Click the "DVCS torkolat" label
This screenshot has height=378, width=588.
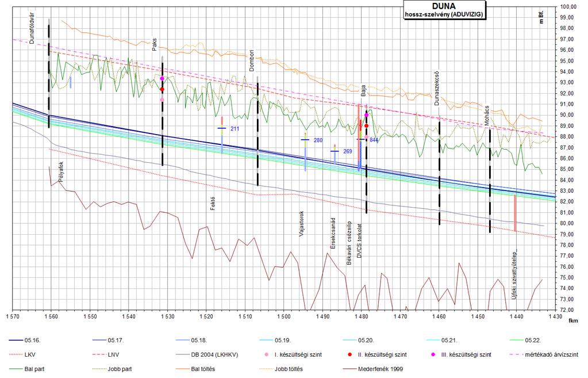coord(359,241)
